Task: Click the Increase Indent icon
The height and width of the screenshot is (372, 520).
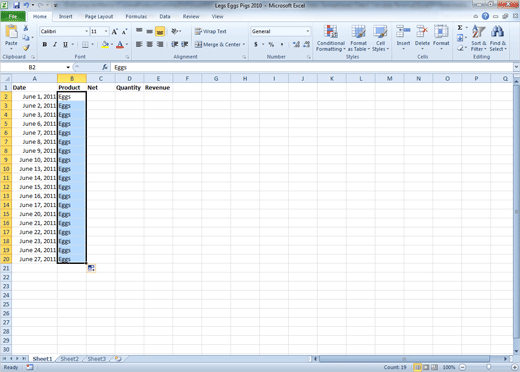Action: point(185,44)
